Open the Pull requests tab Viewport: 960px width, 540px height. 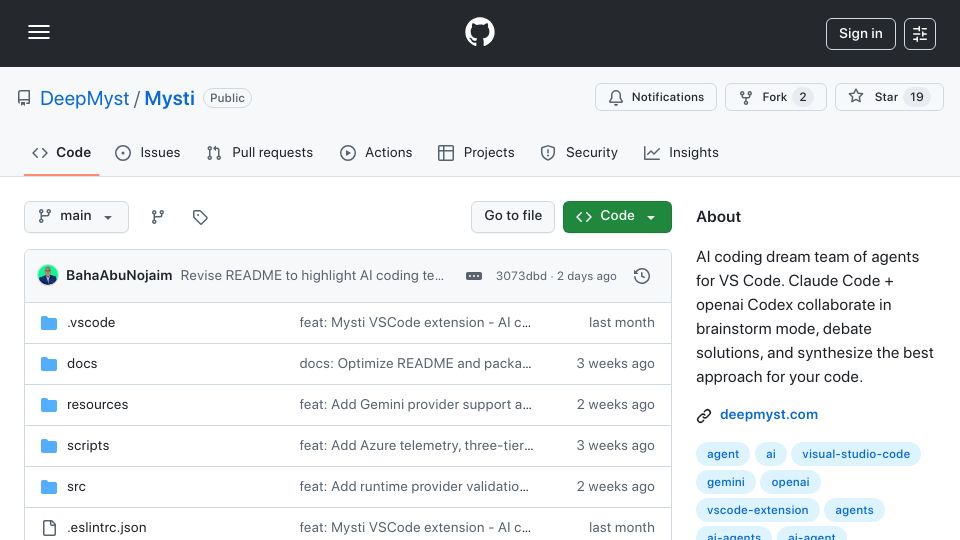[x=260, y=152]
